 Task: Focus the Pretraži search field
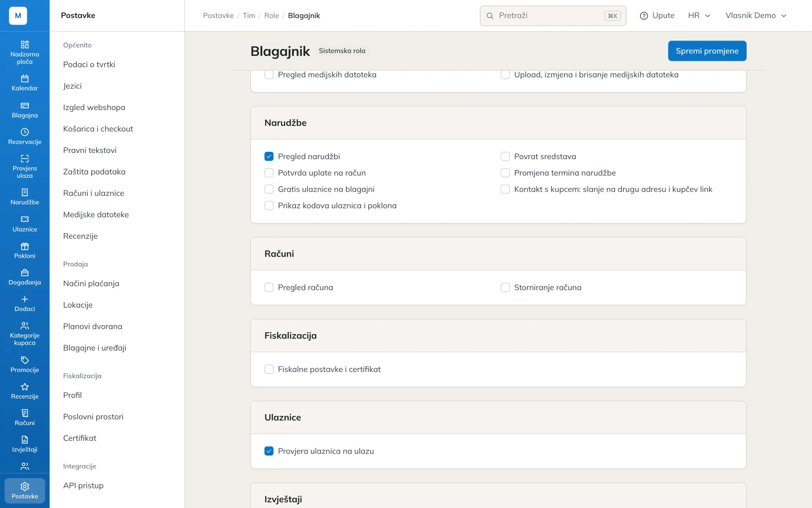(x=553, y=16)
